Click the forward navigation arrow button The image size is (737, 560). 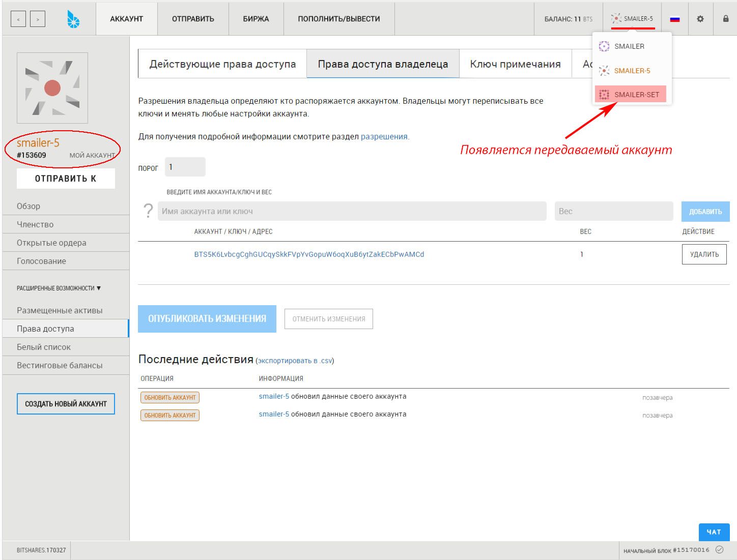pos(37,19)
